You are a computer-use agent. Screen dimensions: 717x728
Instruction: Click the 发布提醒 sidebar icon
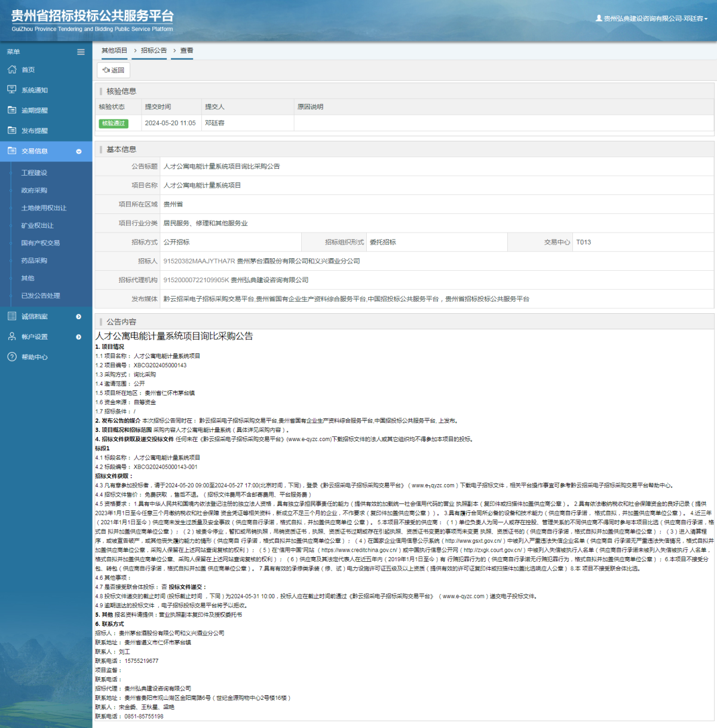[x=12, y=130]
